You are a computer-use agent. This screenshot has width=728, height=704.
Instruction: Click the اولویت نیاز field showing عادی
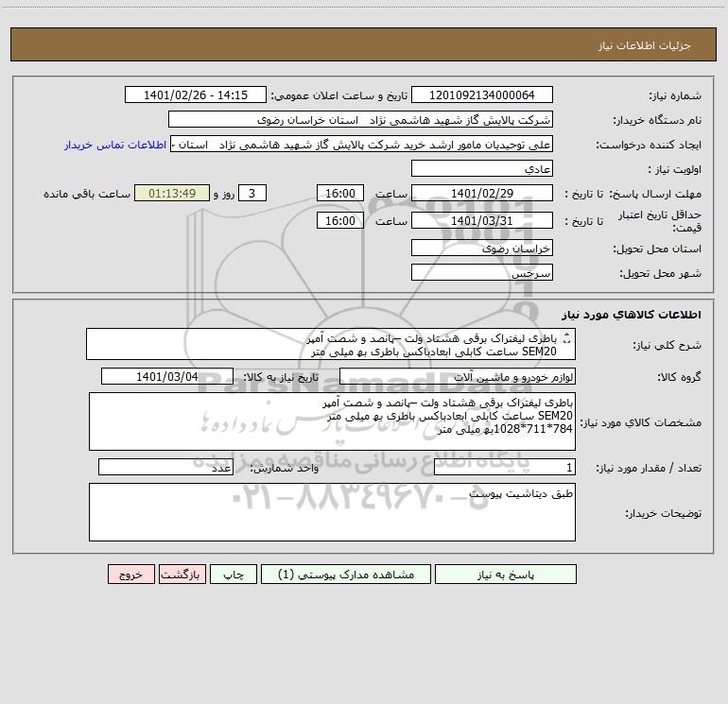482,168
